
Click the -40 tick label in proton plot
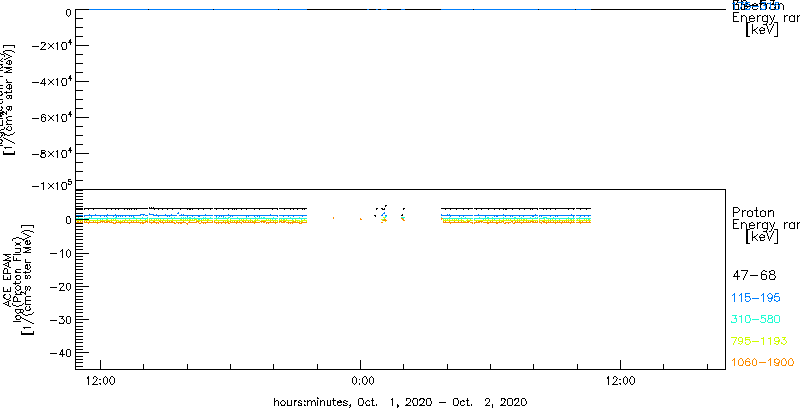59,353
